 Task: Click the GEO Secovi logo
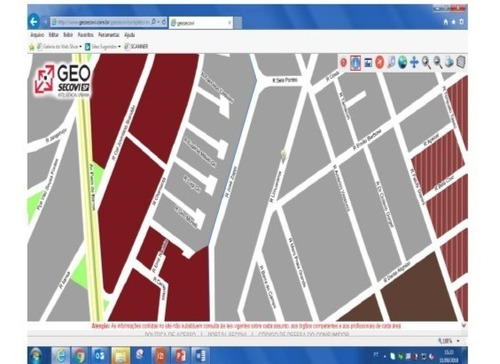pyautogui.click(x=63, y=80)
